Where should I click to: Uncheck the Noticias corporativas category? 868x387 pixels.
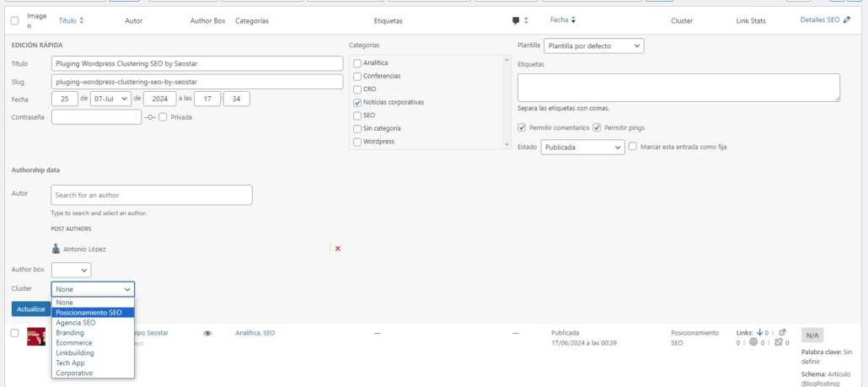357,102
